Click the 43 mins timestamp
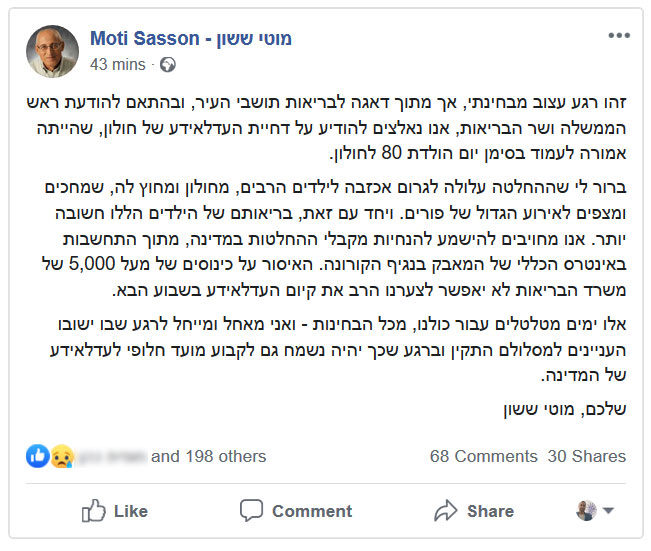 [x=118, y=65]
